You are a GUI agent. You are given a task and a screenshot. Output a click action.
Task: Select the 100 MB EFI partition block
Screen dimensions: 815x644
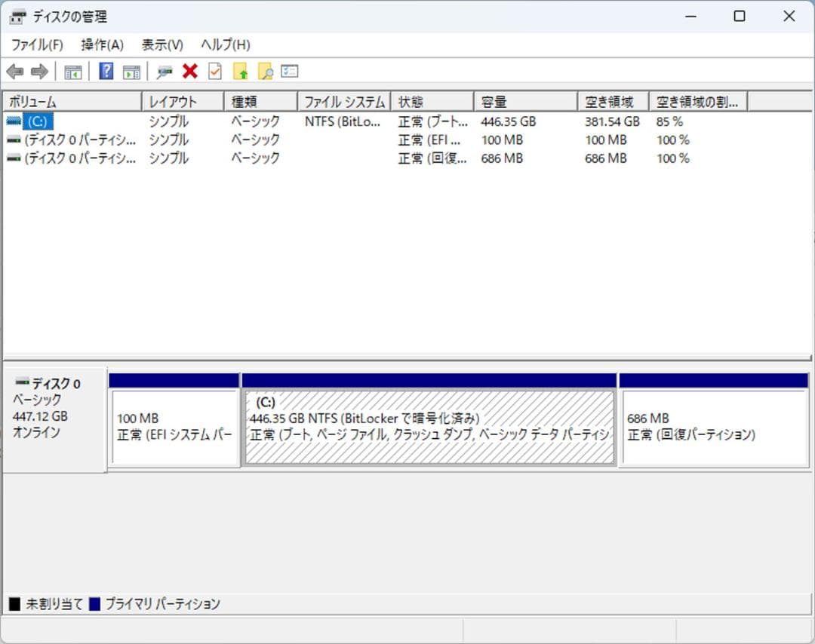click(174, 426)
